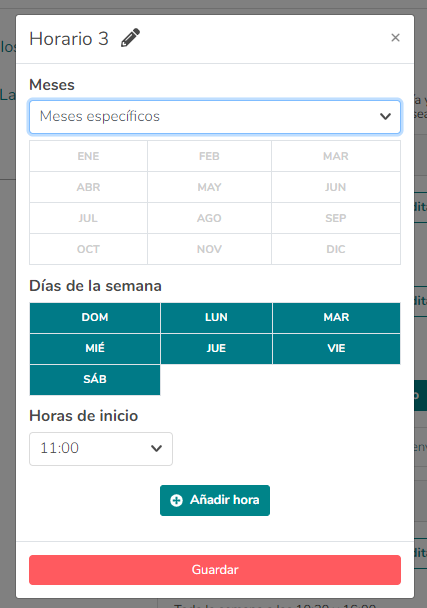427x608 pixels.
Task: Select the JUN month cell
Action: (336, 187)
